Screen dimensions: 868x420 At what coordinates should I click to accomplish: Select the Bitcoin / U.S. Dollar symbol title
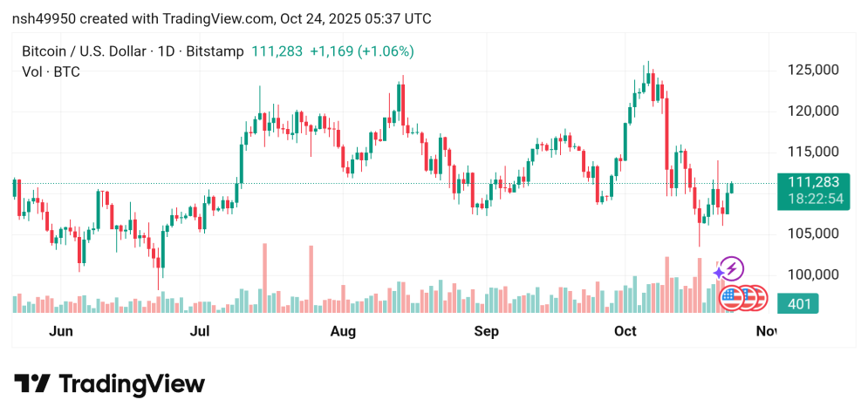click(84, 51)
